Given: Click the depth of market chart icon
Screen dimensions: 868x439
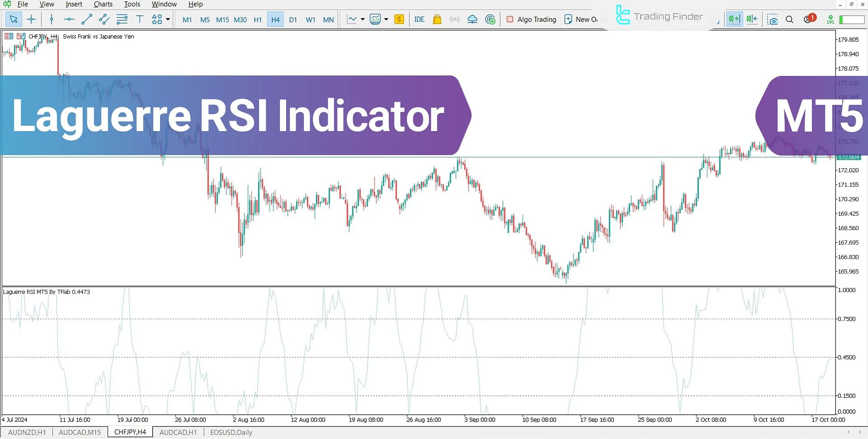Looking at the screenshot, I should pos(21,36).
